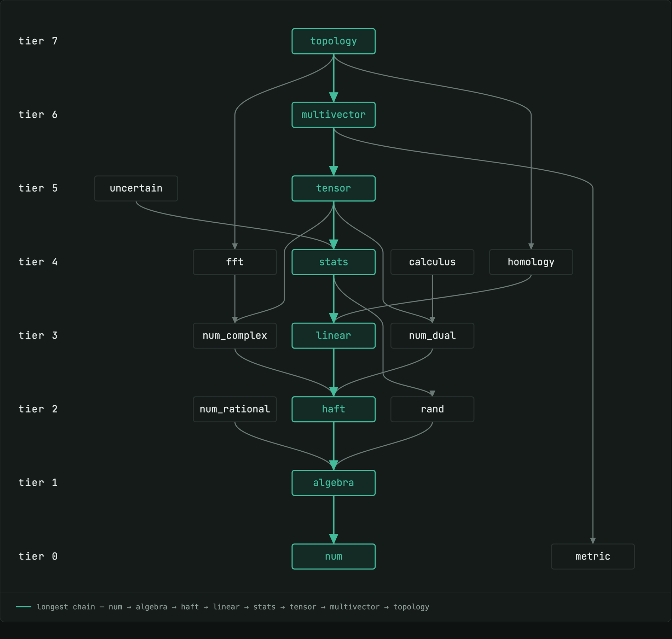Click the multivector node
Viewport: 672px width, 639px height.
(x=334, y=115)
